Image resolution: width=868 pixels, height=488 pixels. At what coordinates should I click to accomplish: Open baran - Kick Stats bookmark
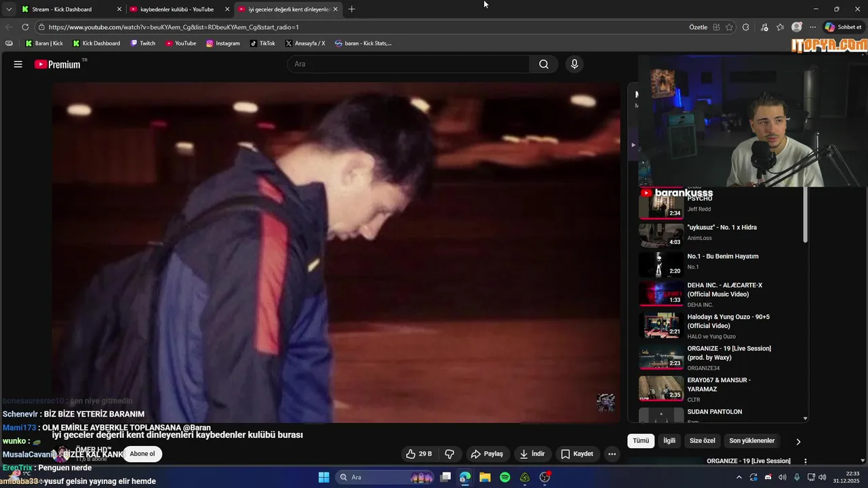click(x=363, y=43)
